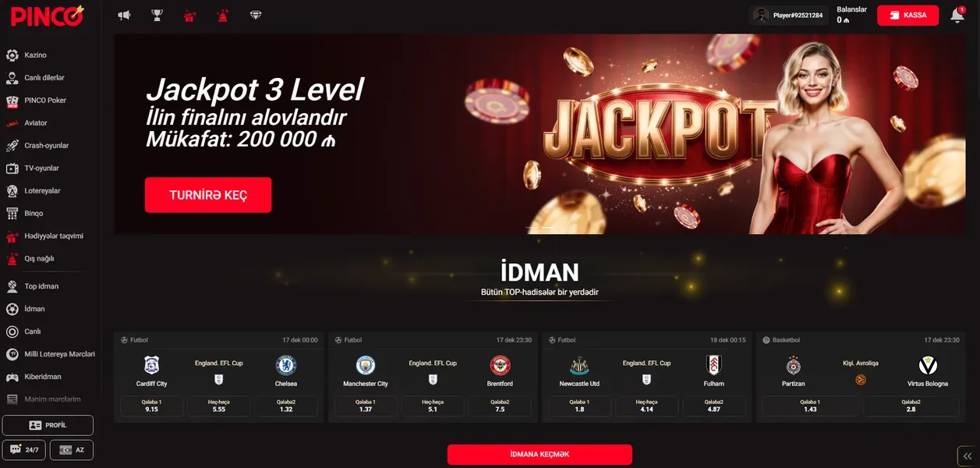Select Kazino in the sidebar menu

(x=35, y=55)
